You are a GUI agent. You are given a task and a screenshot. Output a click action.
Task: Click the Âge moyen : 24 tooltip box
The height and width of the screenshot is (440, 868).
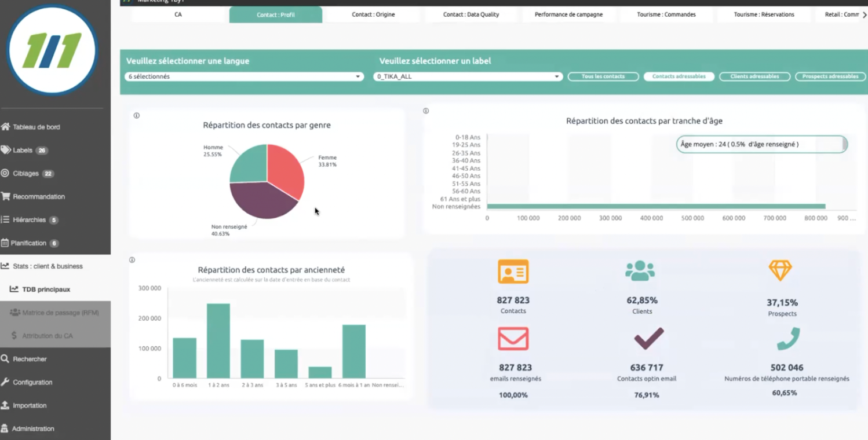pyautogui.click(x=762, y=144)
